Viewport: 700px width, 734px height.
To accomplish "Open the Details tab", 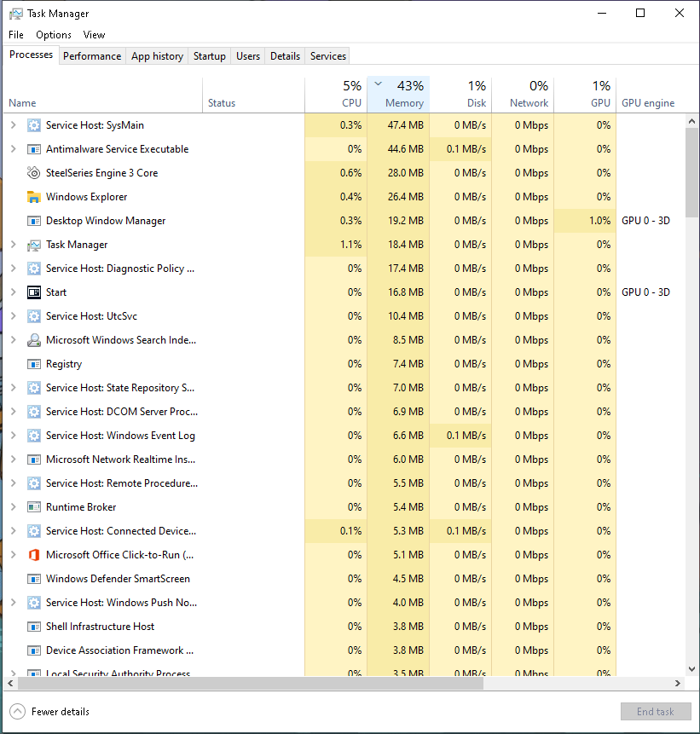I will (285, 56).
